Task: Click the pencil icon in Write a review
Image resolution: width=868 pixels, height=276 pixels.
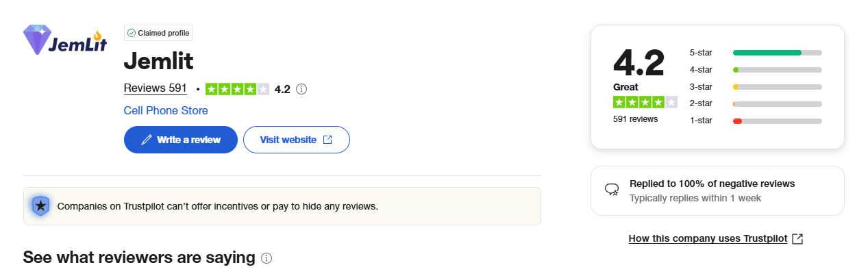Action: (x=146, y=140)
